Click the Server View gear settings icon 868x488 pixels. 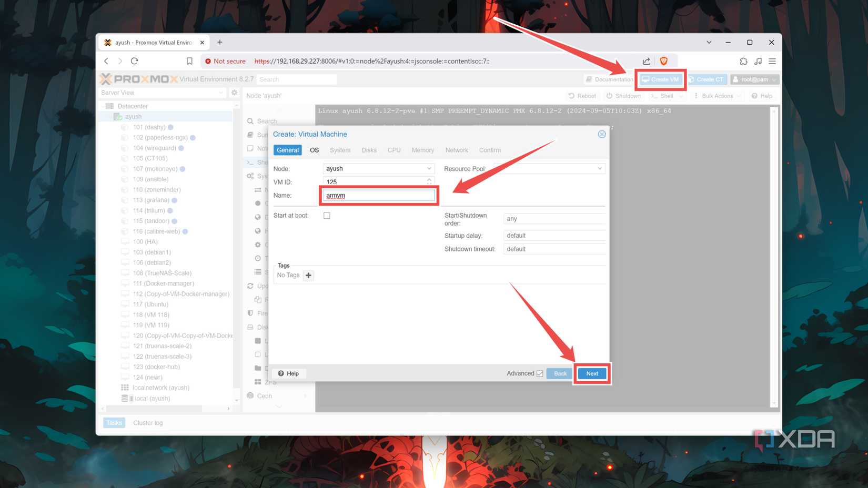pos(235,93)
